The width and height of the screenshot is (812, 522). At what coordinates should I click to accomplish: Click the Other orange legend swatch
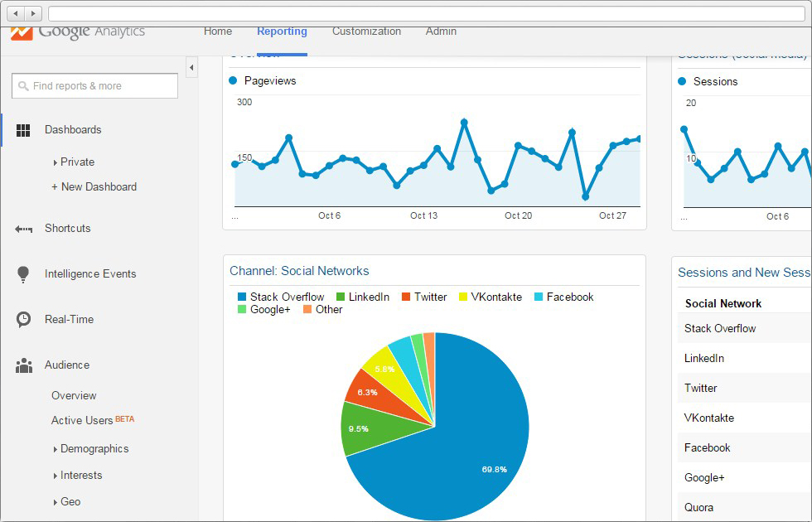307,309
